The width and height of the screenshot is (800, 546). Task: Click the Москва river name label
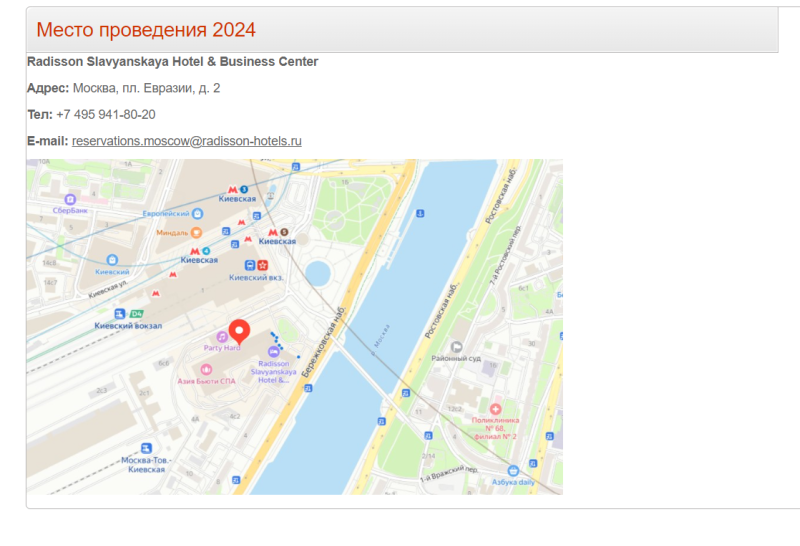(x=381, y=339)
